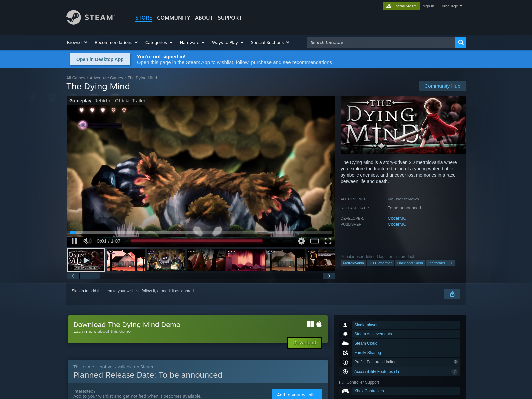Select the Hack and Slash tag
Image resolution: width=532 pixels, height=399 pixels.
410,263
